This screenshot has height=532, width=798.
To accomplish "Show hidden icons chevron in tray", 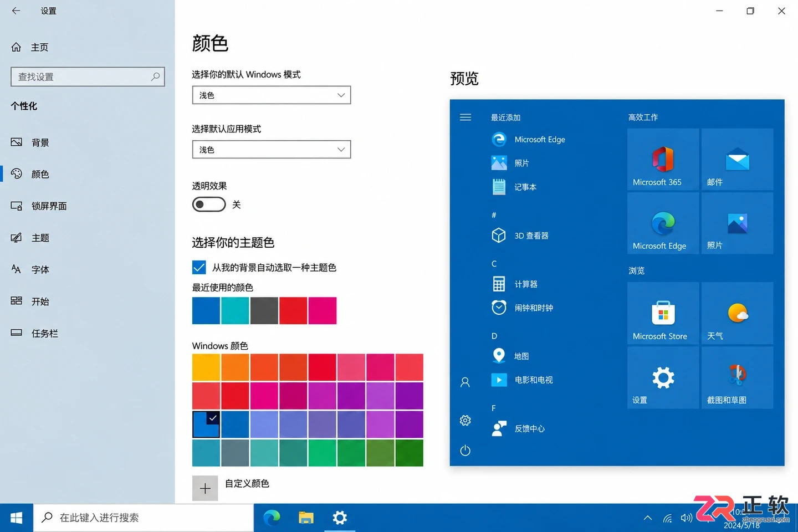I will coord(647,518).
